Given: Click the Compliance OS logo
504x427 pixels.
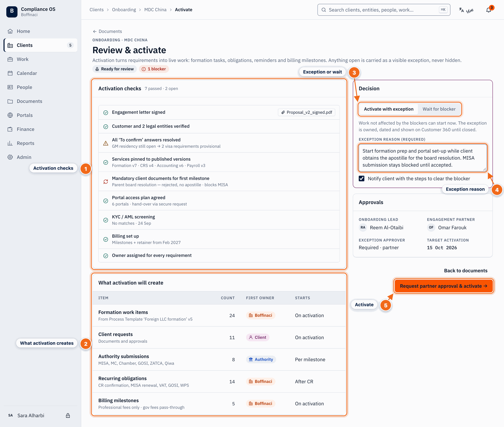Looking at the screenshot, I should pos(12,12).
